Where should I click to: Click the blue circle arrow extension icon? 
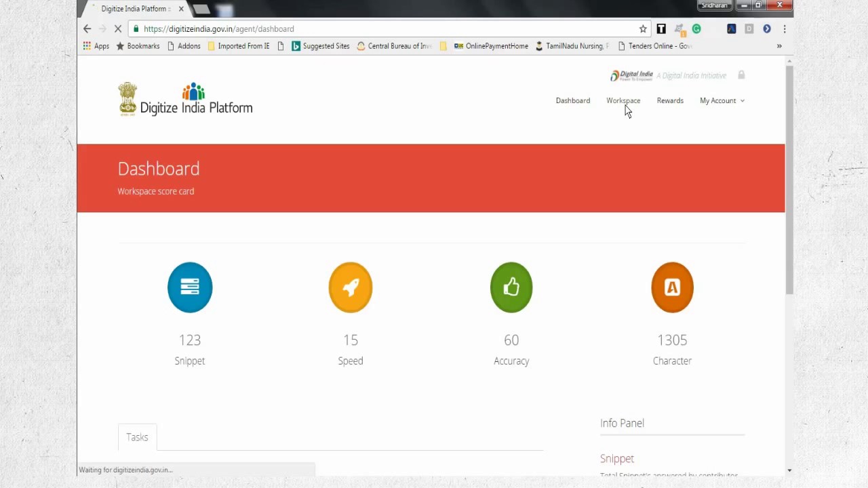(767, 28)
